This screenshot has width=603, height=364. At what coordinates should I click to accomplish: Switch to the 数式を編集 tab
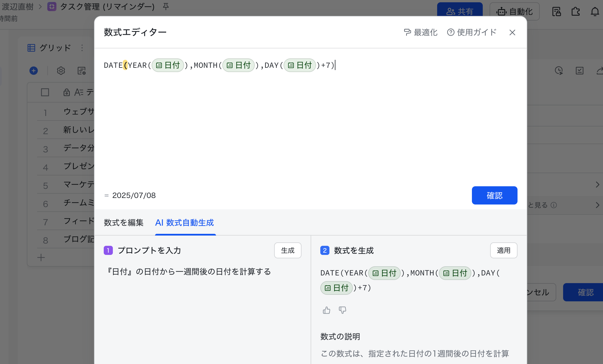tap(123, 223)
